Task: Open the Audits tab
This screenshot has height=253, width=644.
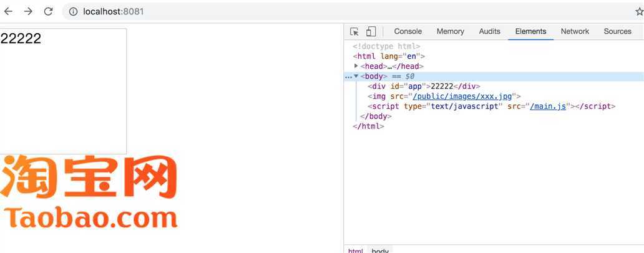Action: pyautogui.click(x=490, y=31)
